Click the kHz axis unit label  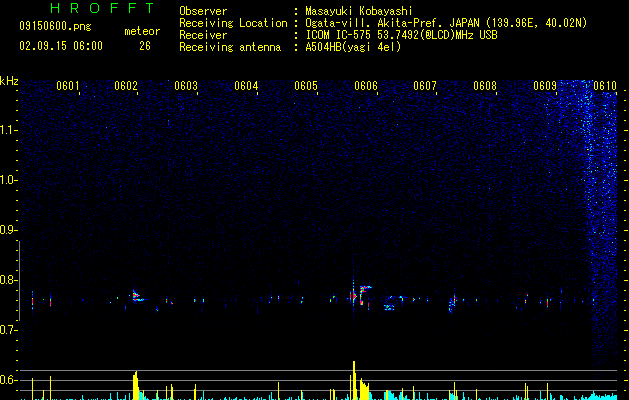tap(9, 81)
